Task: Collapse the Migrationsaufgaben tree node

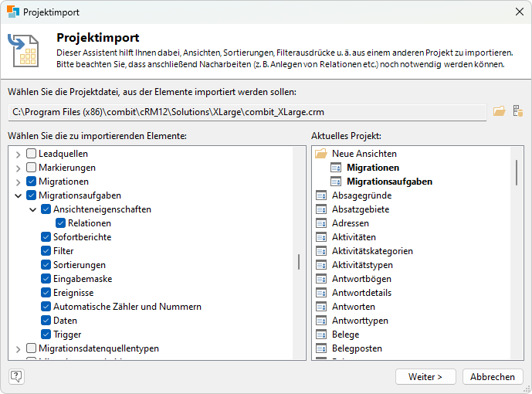Action: click(18, 195)
